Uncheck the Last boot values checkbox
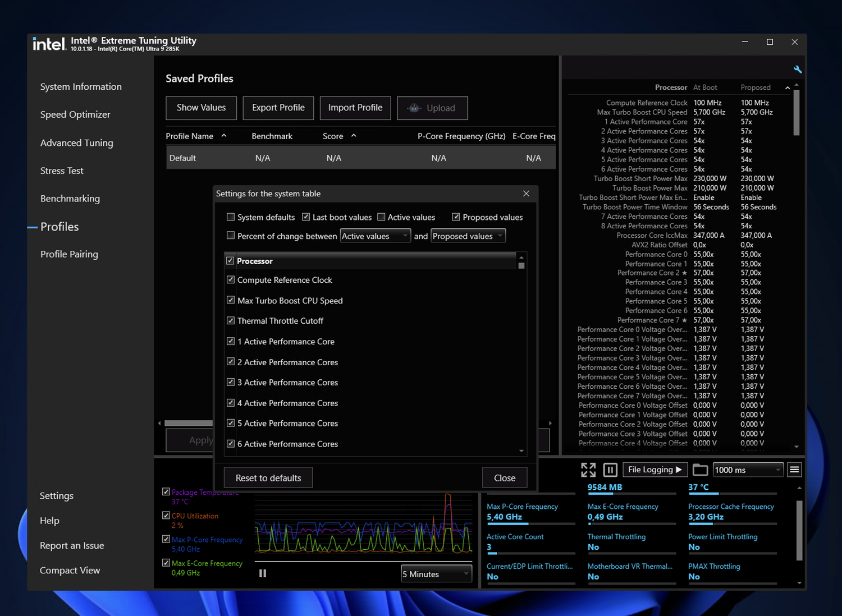 click(306, 217)
